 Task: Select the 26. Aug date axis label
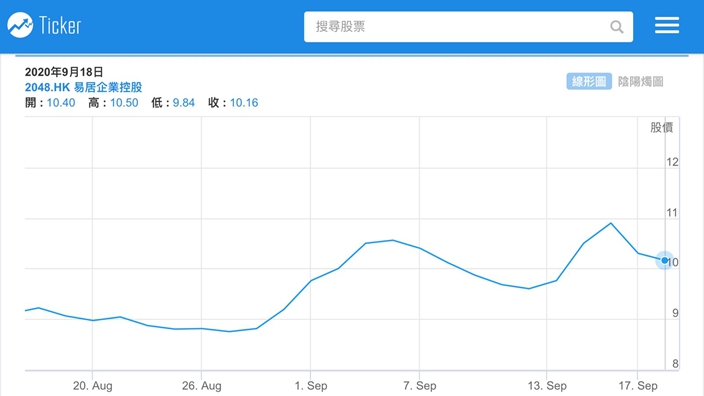coord(202,386)
